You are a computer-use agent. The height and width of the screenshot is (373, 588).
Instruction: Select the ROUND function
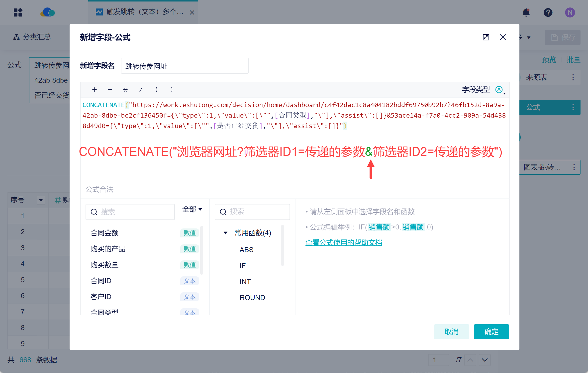252,298
